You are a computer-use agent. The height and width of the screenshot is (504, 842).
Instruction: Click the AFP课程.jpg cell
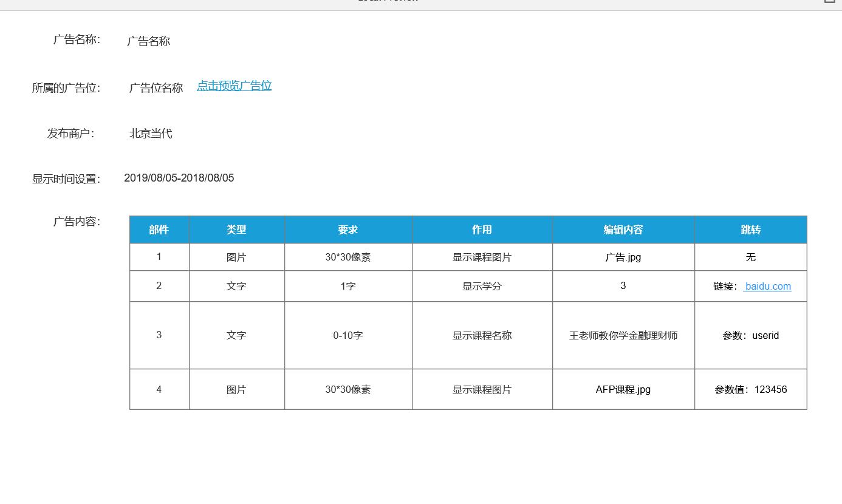[x=623, y=390]
